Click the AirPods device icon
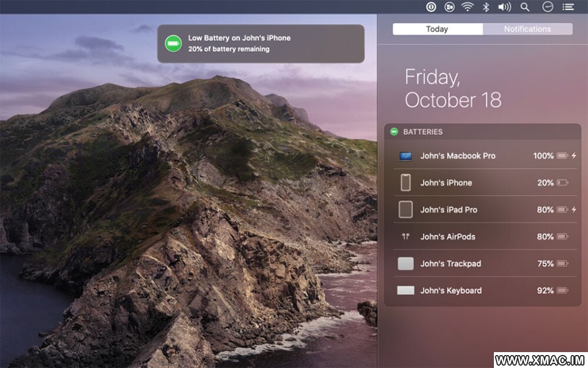 click(x=405, y=236)
